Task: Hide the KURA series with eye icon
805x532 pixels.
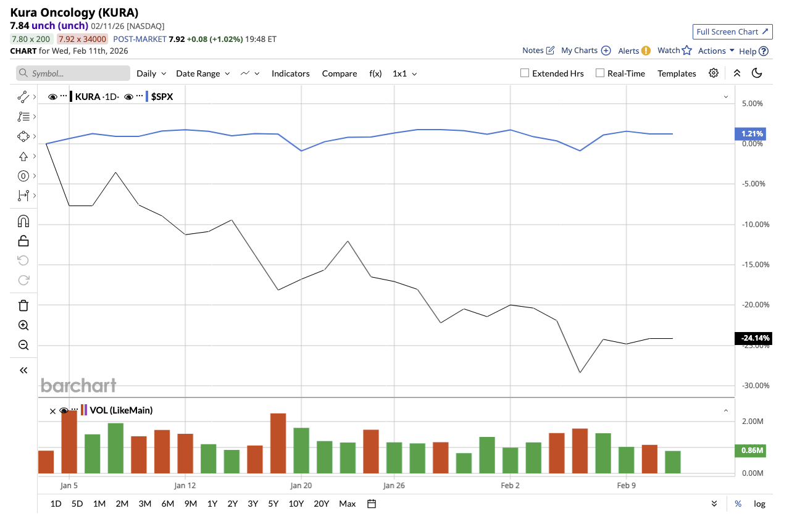Action: 52,96
